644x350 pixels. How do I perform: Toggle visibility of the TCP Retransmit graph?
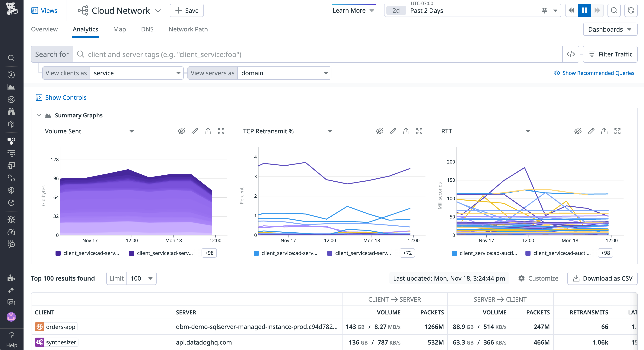pyautogui.click(x=380, y=131)
